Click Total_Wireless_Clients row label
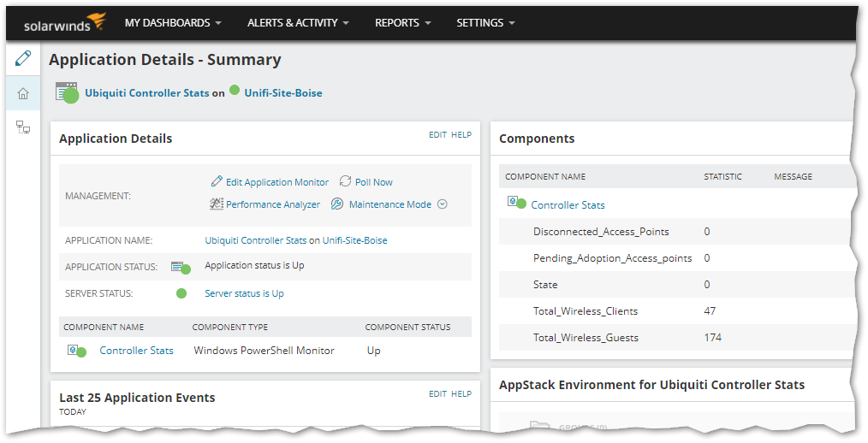Screen dimensions: 868x443 coord(586,311)
